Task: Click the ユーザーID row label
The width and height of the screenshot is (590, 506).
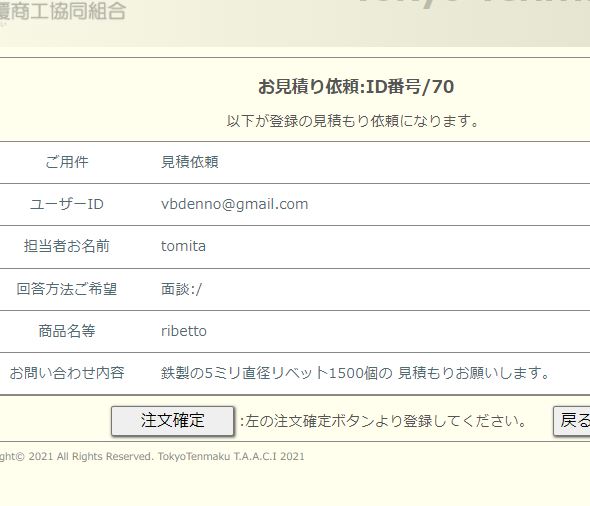Action: point(67,204)
